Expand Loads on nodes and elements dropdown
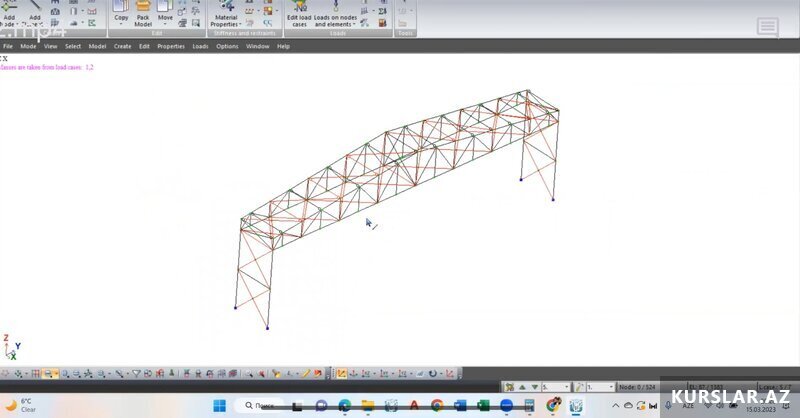This screenshot has height=418, width=800. pyautogui.click(x=354, y=24)
